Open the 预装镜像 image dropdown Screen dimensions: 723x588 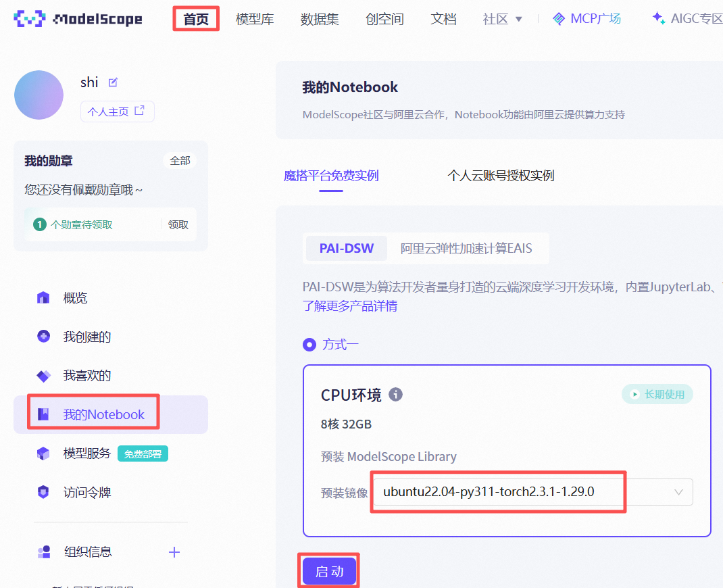tap(533, 492)
